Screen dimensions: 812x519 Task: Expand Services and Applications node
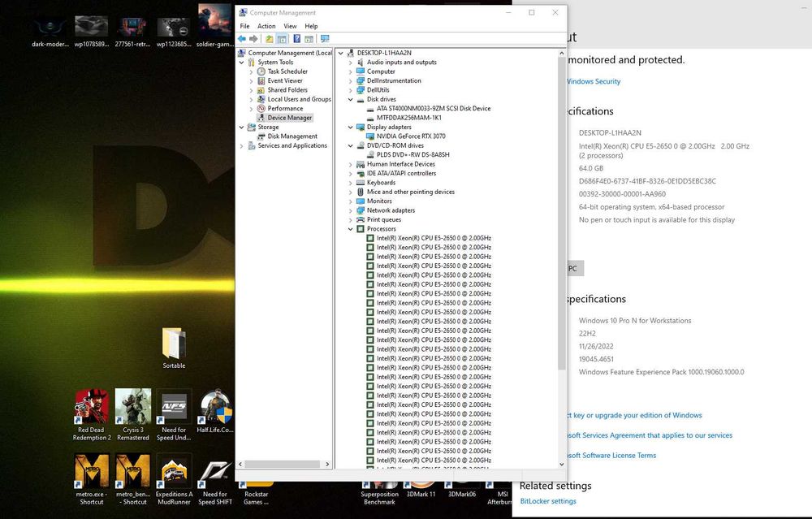tap(242, 146)
